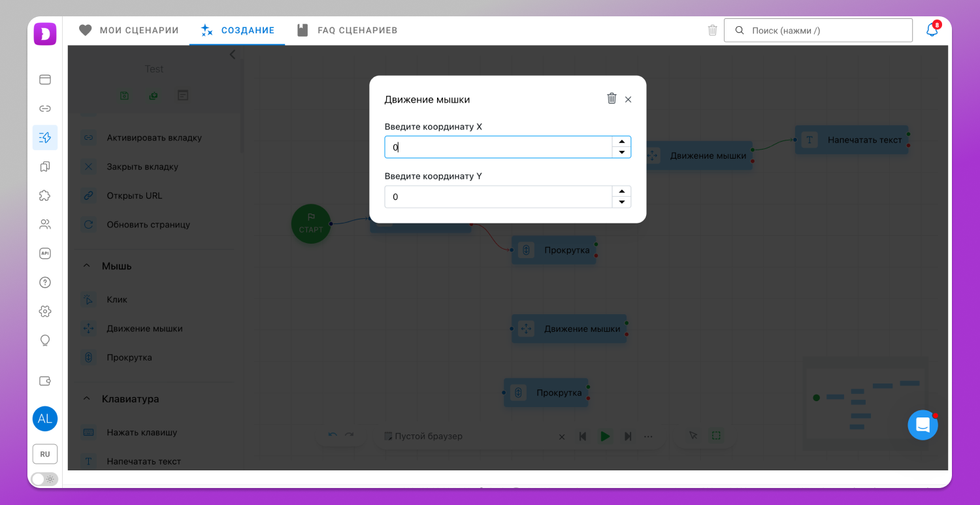Select the Напечатать текст node on canvas
980x505 pixels.
(x=851, y=140)
